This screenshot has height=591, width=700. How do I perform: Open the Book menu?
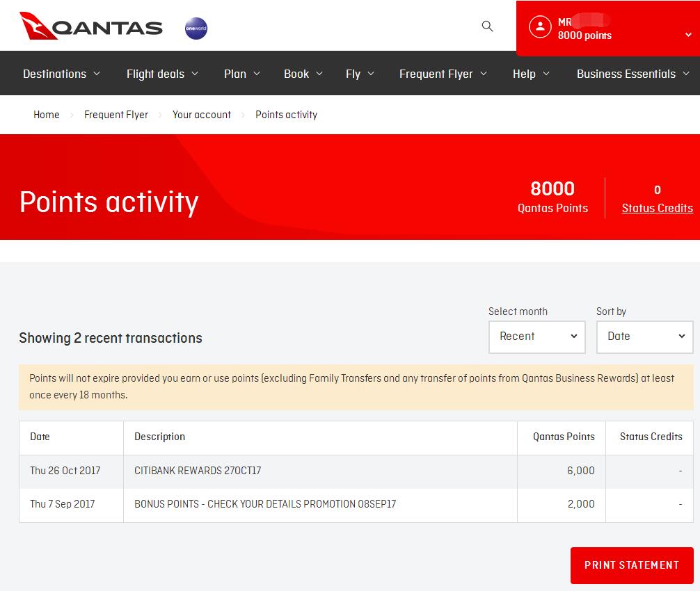303,74
